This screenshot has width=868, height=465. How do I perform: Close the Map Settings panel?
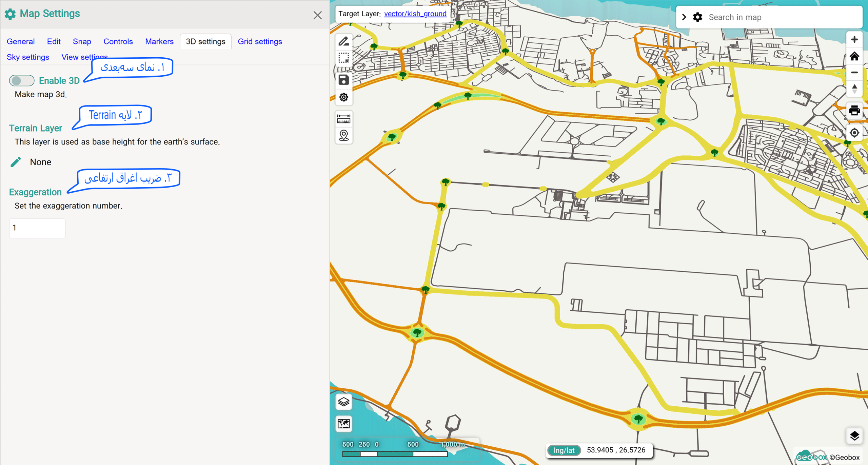tap(317, 15)
